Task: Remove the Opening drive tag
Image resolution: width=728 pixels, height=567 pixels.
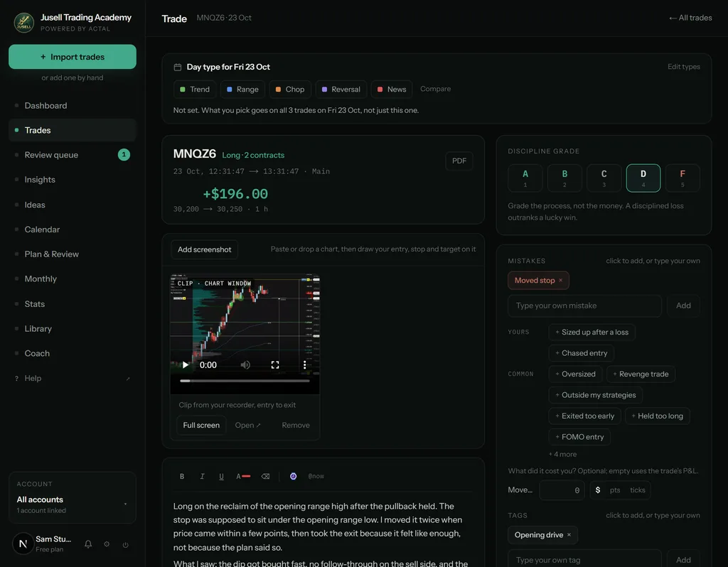Action: pyautogui.click(x=569, y=534)
